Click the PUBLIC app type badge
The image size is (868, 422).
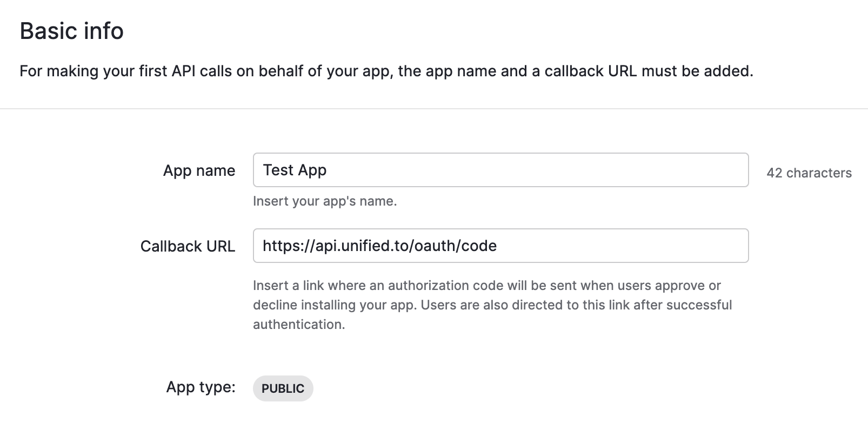[283, 388]
